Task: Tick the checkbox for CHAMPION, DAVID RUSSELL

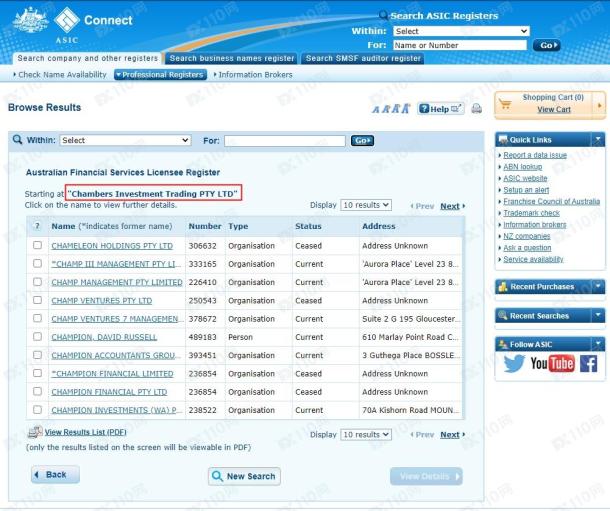Action: pos(37,336)
